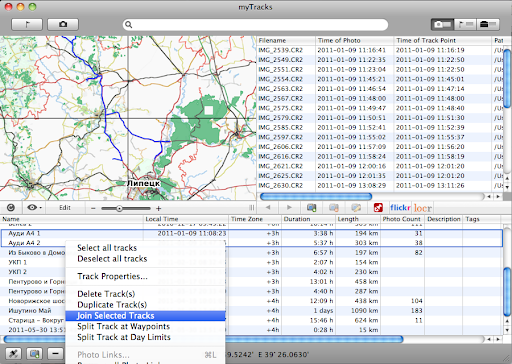Screen dimensions: 512x364
Task: Go to next photo arrow
Action: [x=289, y=207]
